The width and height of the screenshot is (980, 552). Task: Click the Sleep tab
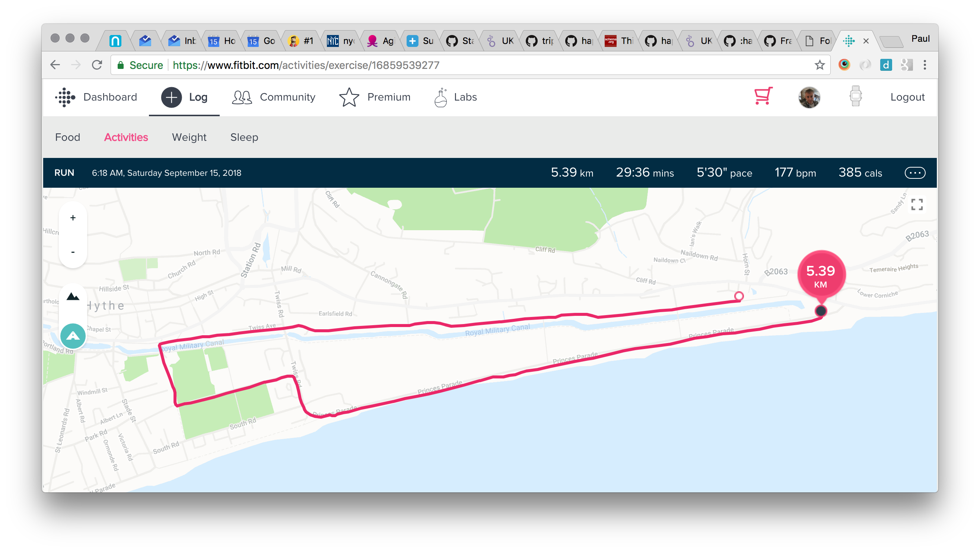(x=244, y=137)
